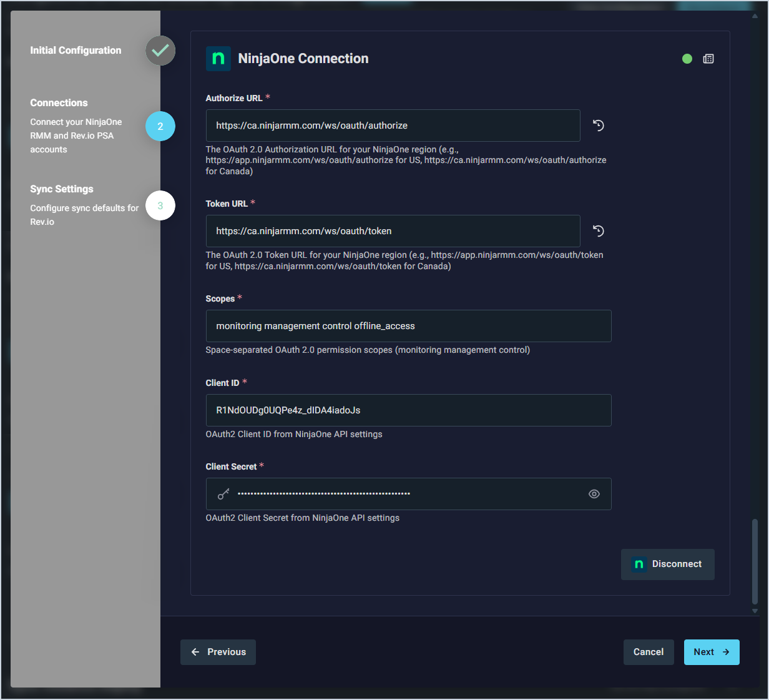The width and height of the screenshot is (769, 700).
Task: Select step 3 Sync Settings circle
Action: coord(160,205)
